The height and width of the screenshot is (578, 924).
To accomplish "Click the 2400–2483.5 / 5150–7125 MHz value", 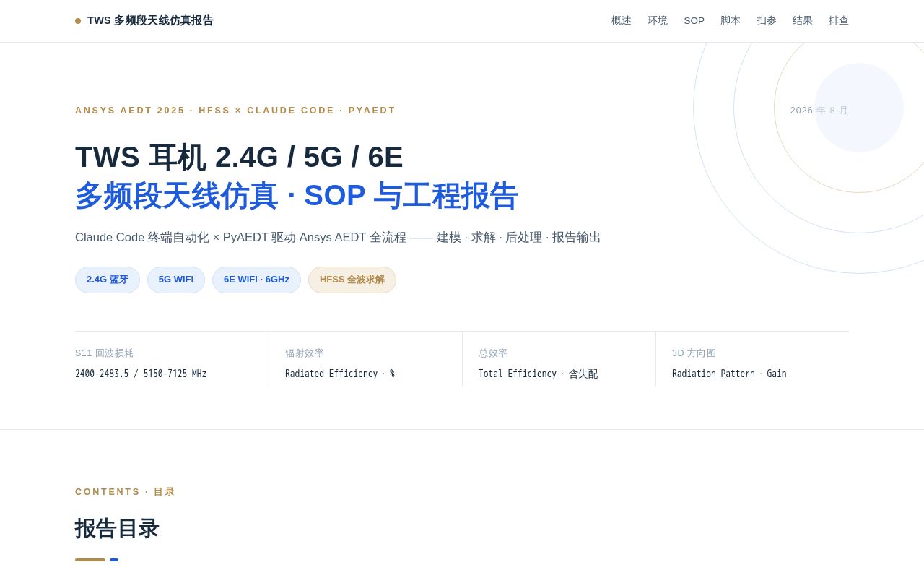I will (x=141, y=374).
